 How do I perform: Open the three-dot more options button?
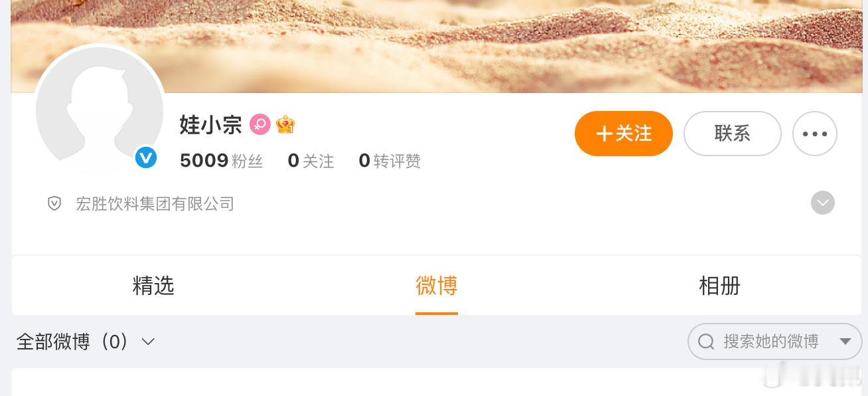[815, 134]
